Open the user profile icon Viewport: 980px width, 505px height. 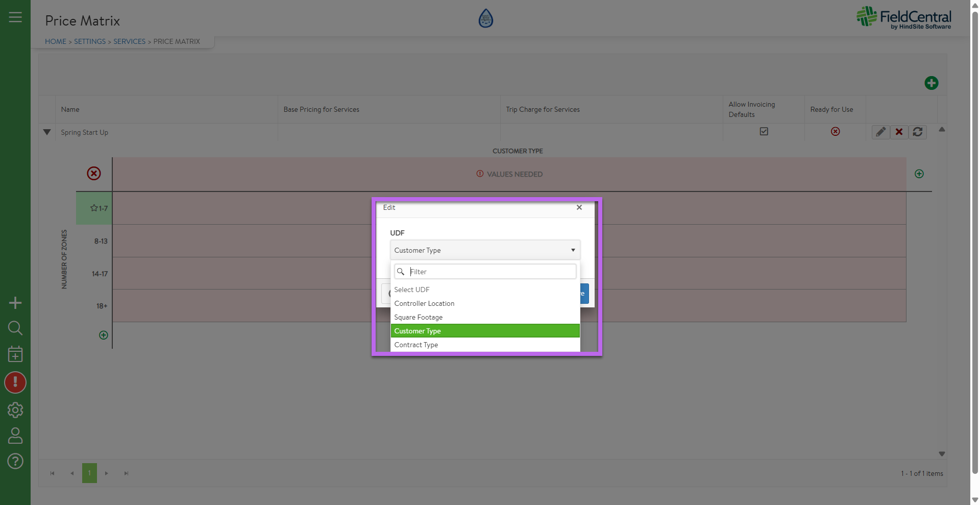(x=15, y=436)
